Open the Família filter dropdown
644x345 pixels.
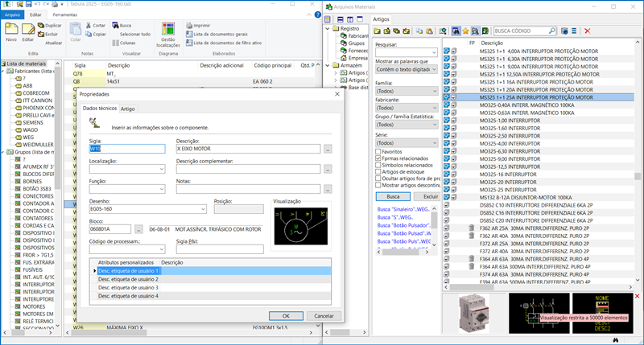(435, 91)
